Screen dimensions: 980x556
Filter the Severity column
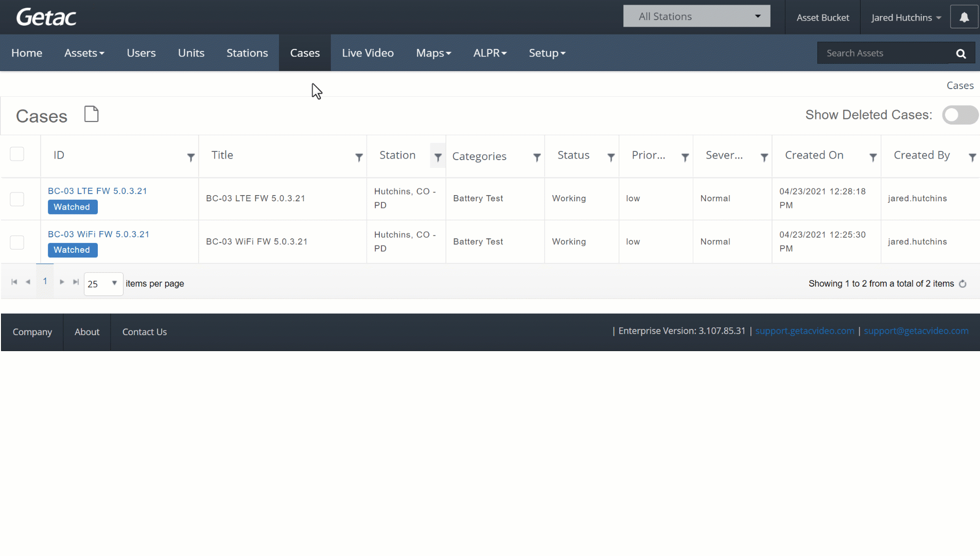(764, 158)
